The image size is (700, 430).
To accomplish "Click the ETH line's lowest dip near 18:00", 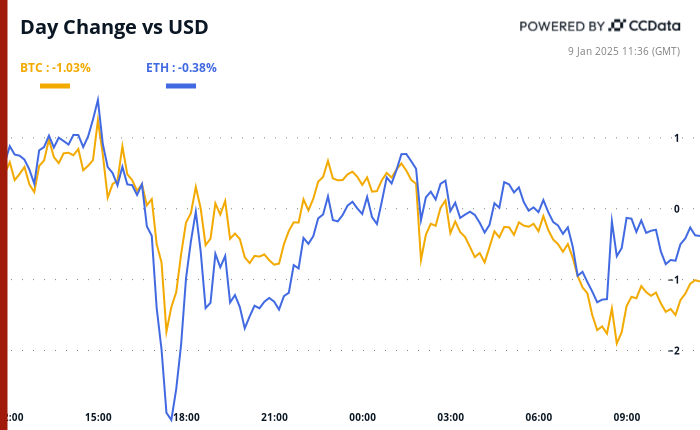I will pos(170,418).
